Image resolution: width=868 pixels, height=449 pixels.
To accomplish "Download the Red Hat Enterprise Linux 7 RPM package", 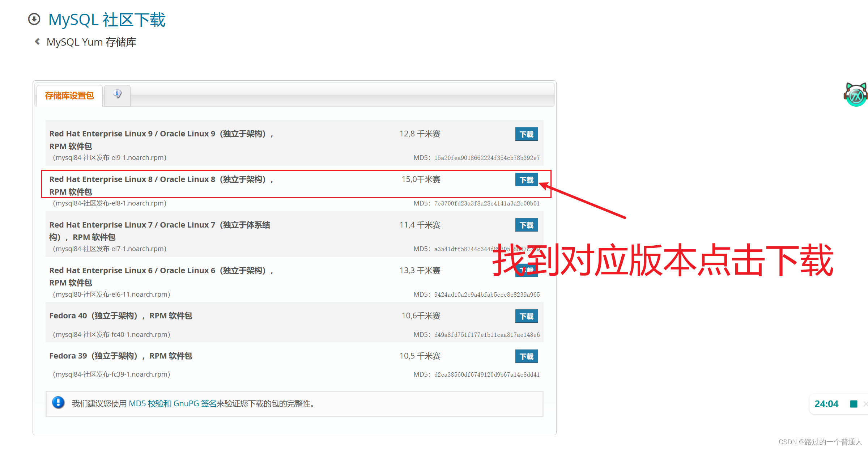I will coord(526,225).
